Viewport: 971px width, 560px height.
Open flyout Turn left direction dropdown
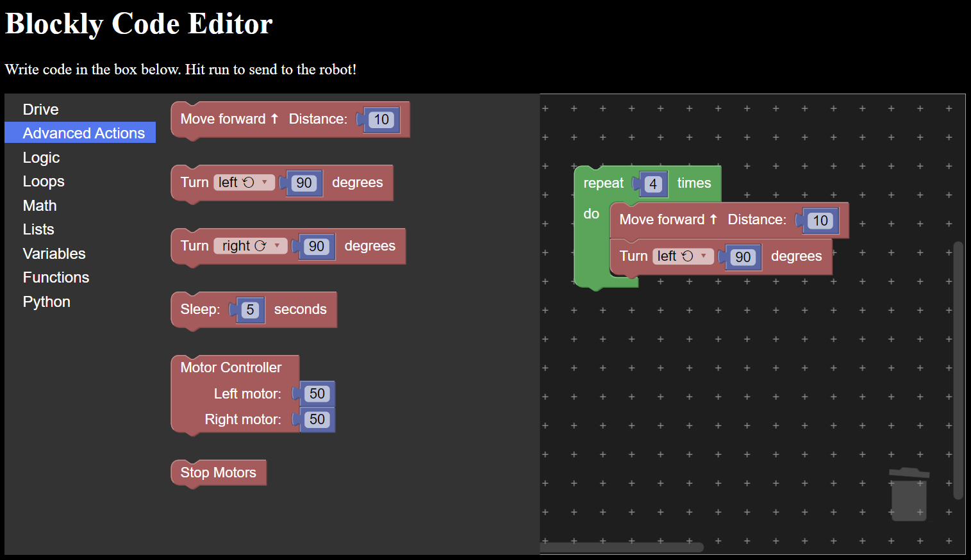click(x=244, y=183)
